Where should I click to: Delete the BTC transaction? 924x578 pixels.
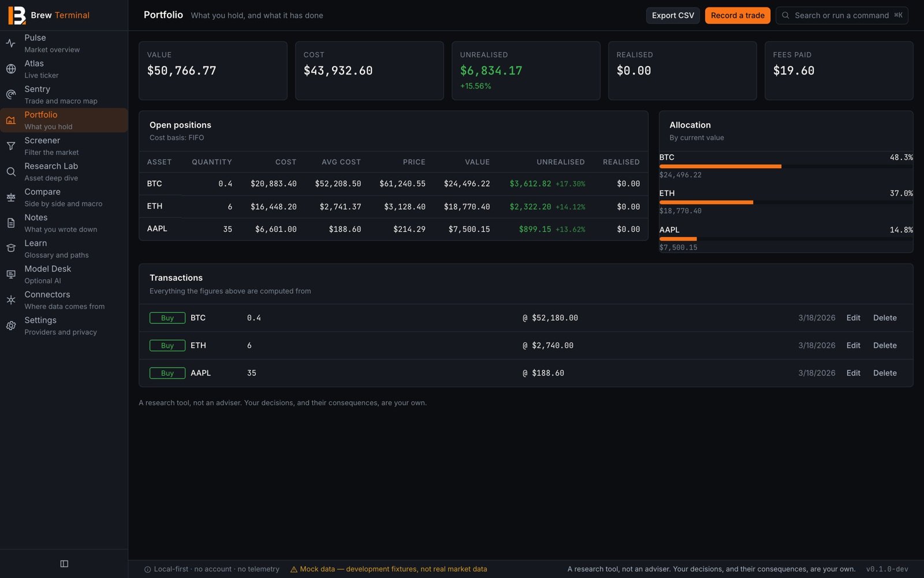tap(885, 318)
